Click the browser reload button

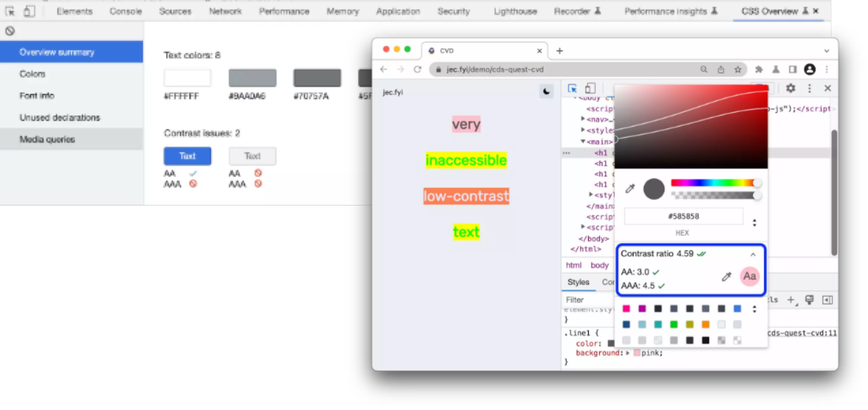[x=417, y=69]
